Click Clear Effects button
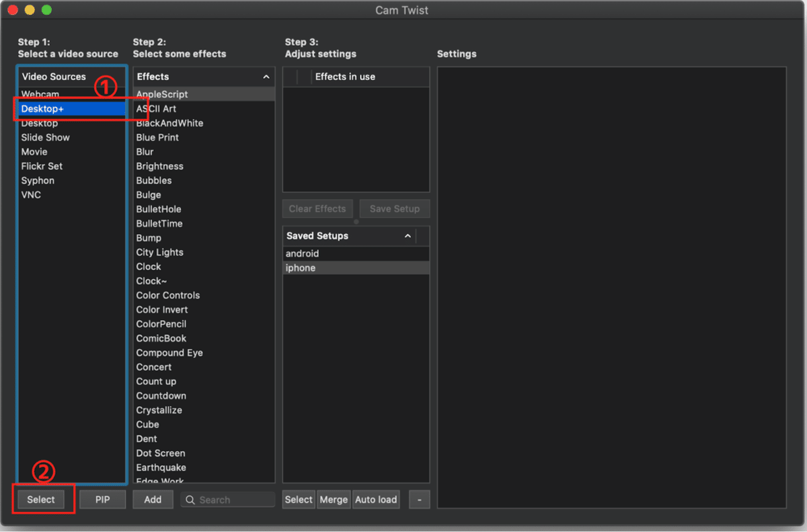 tap(317, 208)
